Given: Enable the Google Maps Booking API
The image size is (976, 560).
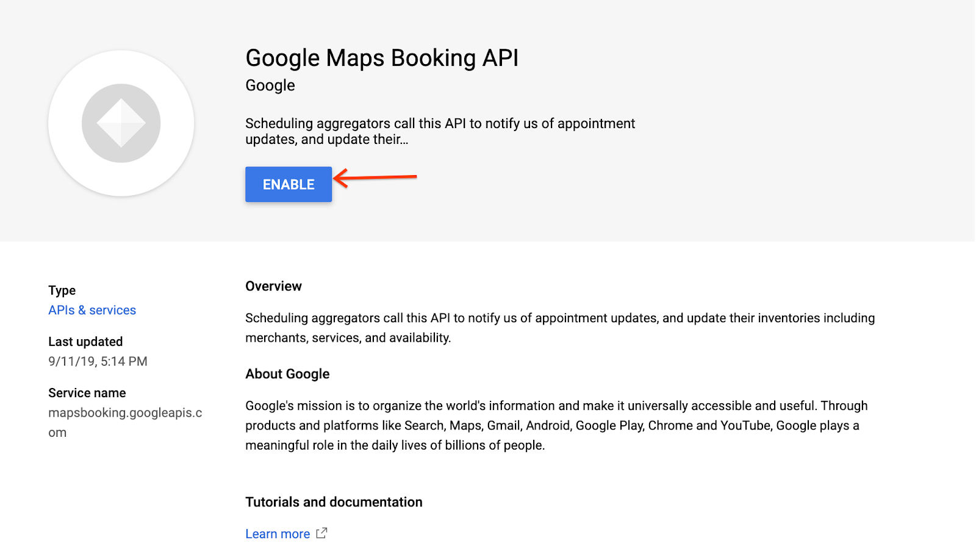Looking at the screenshot, I should point(288,184).
